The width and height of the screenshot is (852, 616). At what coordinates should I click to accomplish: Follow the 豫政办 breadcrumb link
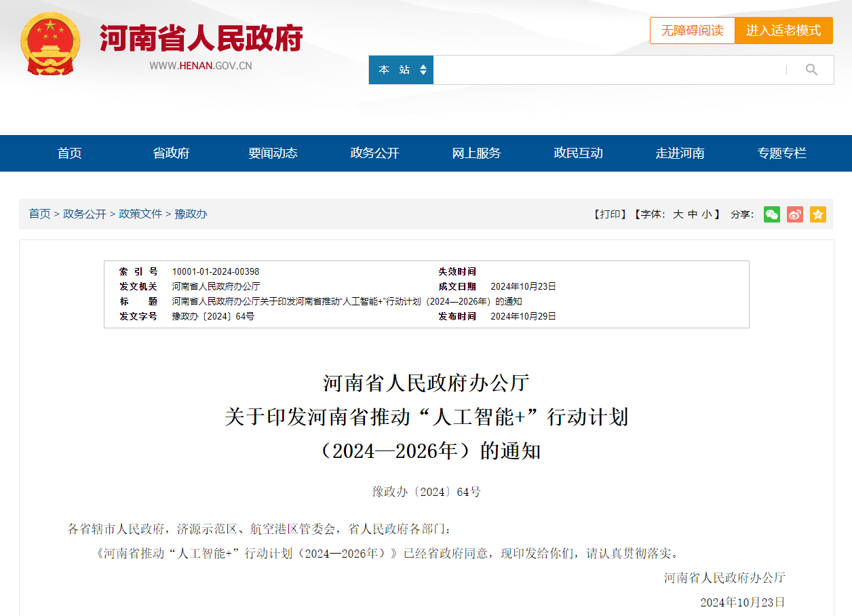point(191,214)
